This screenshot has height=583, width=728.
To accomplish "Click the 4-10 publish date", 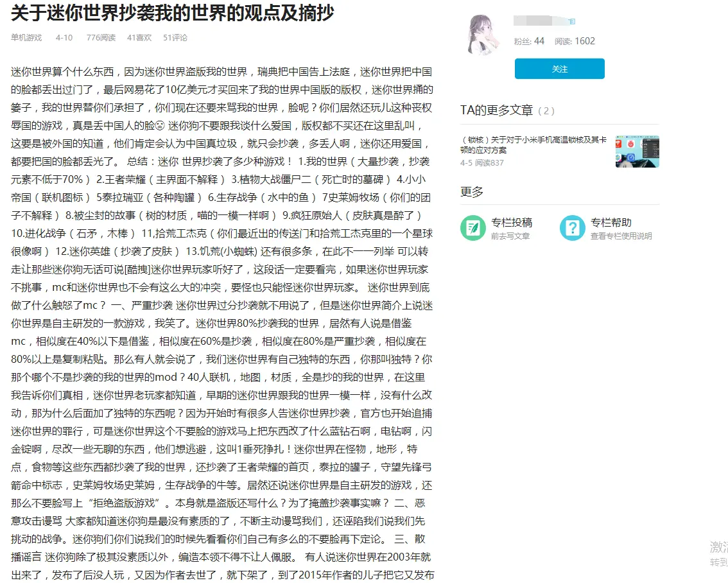I will pos(64,38).
